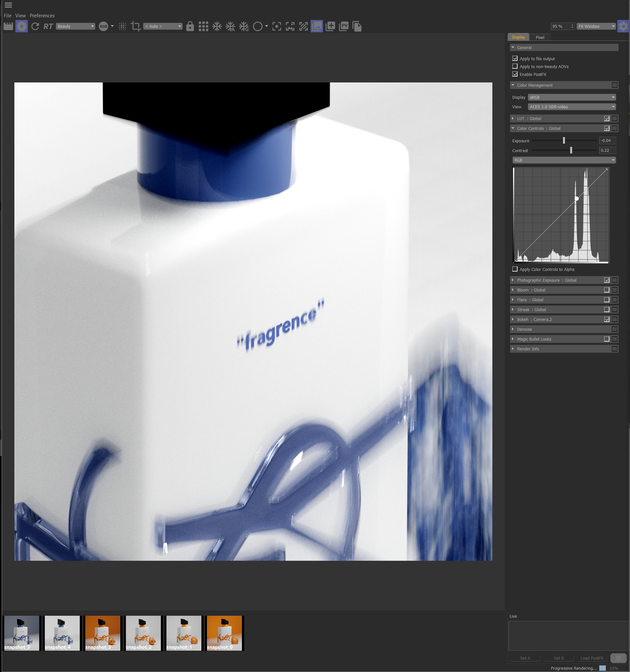Viewport: 630px width, 672px height.
Task: Switch to the Pixel tab
Action: pyautogui.click(x=540, y=38)
